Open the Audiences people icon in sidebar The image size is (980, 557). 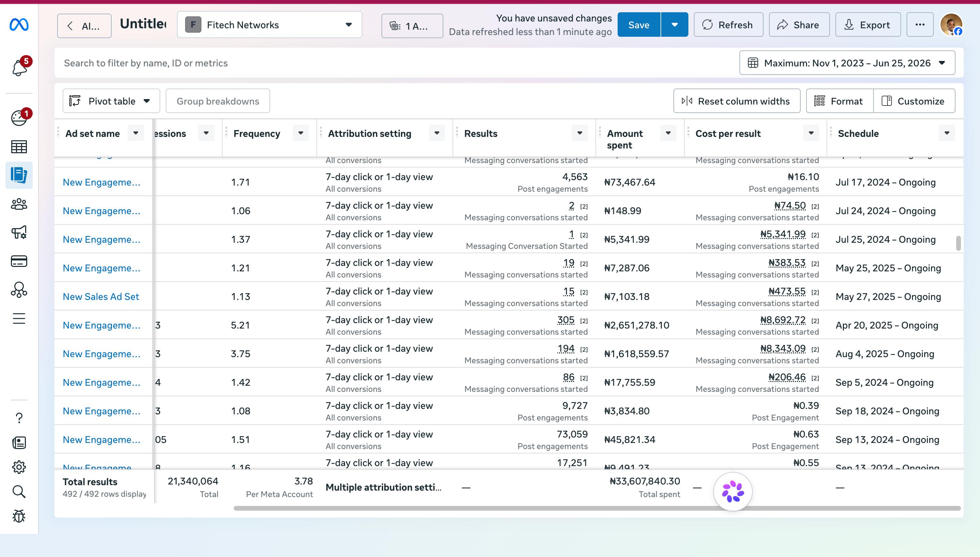point(19,204)
